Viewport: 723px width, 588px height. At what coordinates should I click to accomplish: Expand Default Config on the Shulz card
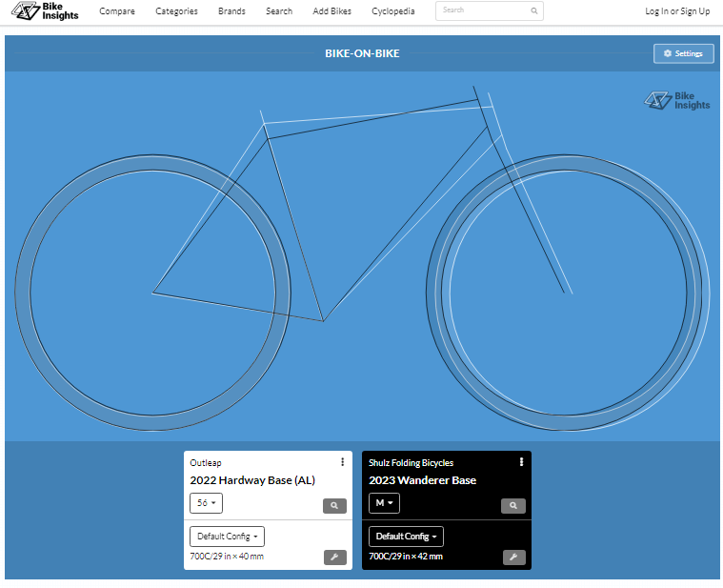[x=406, y=537]
